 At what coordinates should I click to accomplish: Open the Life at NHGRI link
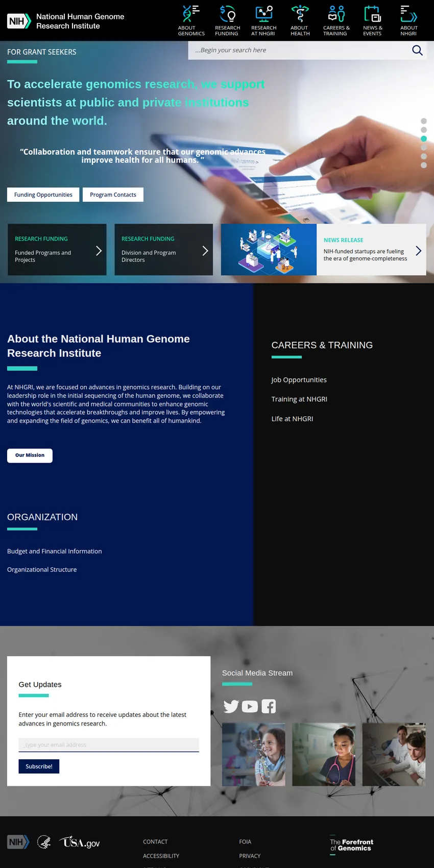point(292,419)
